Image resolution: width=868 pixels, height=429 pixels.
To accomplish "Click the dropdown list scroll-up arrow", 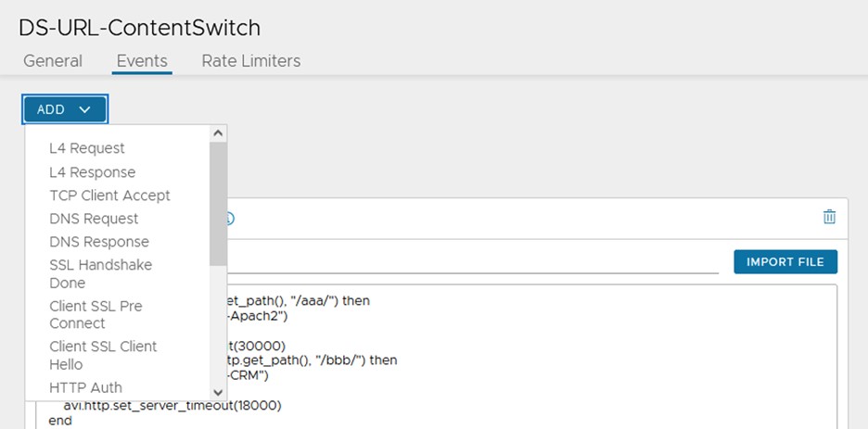I will (219, 133).
